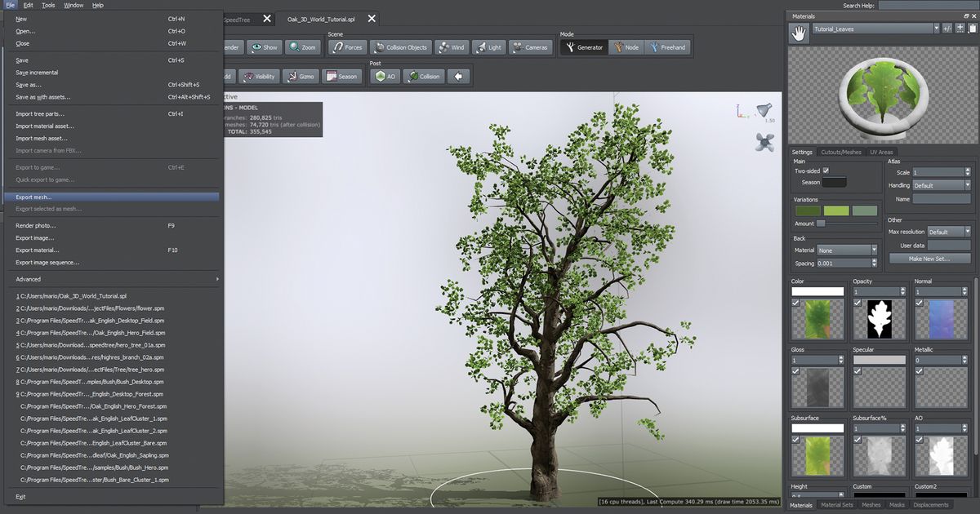The width and height of the screenshot is (980, 514).
Task: Select the Wind tool in the Scene toolbar
Action: pos(451,47)
